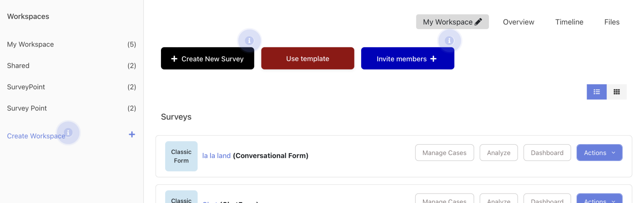Switch to the Overview tab
Image resolution: width=644 pixels, height=203 pixels.
(518, 22)
